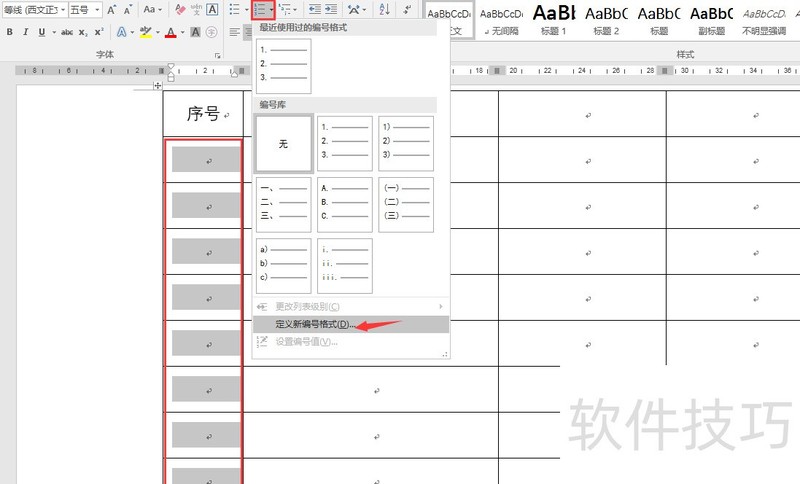
Task: Click text highlight color icon
Action: point(145,32)
